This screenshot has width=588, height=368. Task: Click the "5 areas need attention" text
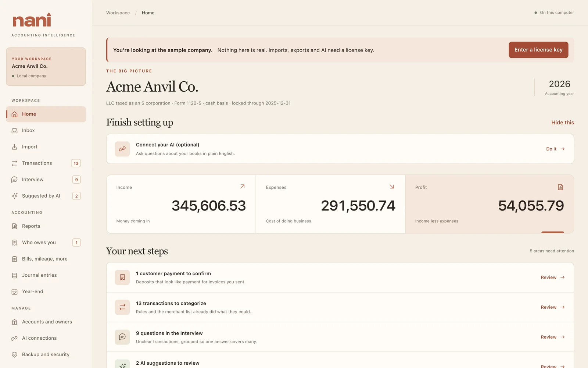coord(552,251)
